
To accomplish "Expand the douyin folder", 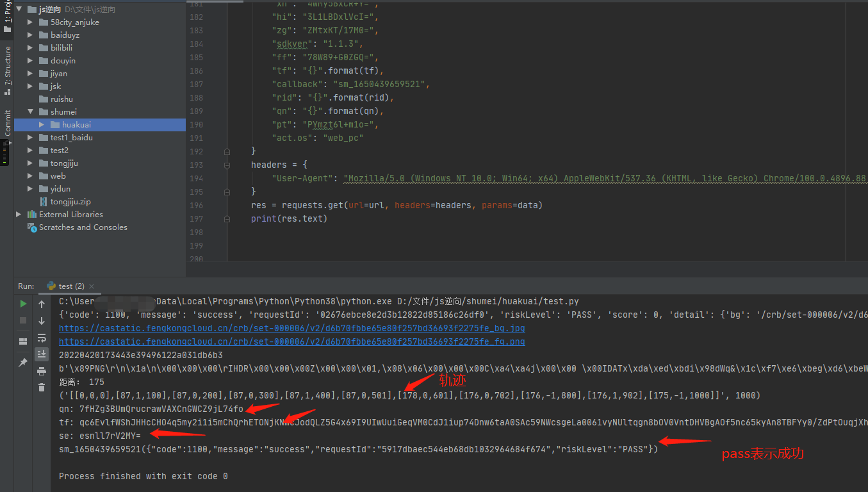I will [30, 61].
